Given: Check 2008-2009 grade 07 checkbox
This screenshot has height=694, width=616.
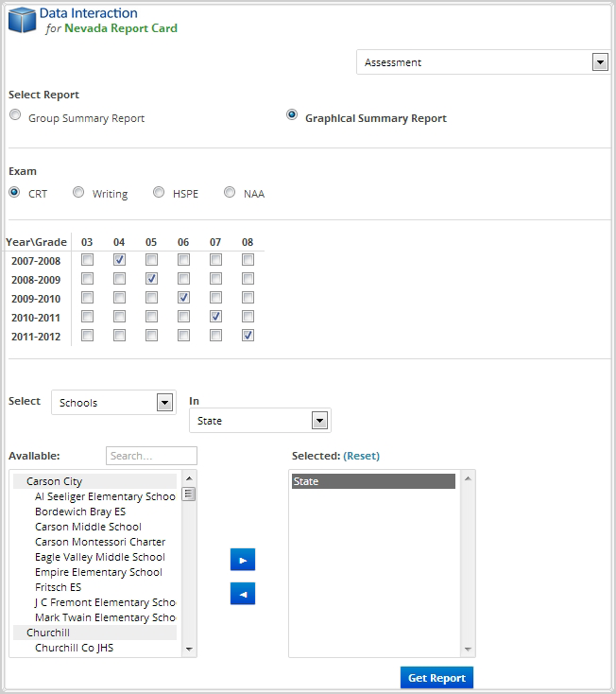Looking at the screenshot, I should pos(215,278).
